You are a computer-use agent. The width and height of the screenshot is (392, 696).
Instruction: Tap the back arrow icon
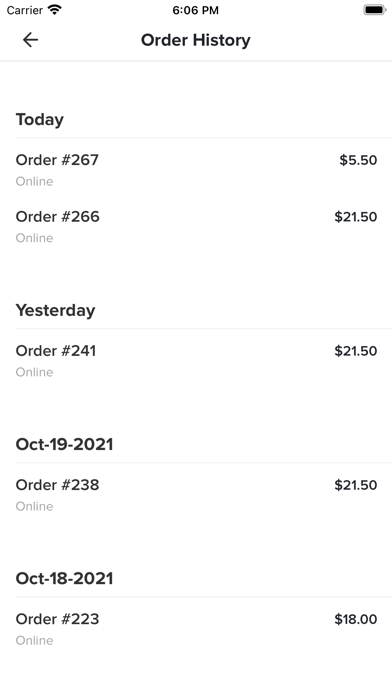point(30,40)
